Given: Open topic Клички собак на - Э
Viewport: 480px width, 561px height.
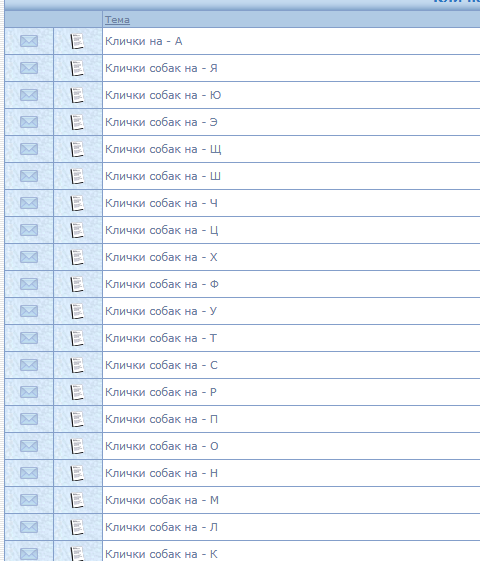Looking at the screenshot, I should tap(161, 122).
